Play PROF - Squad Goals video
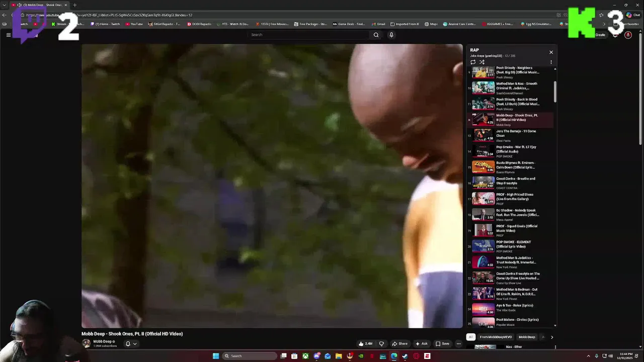The width and height of the screenshot is (644, 362). tap(511, 230)
